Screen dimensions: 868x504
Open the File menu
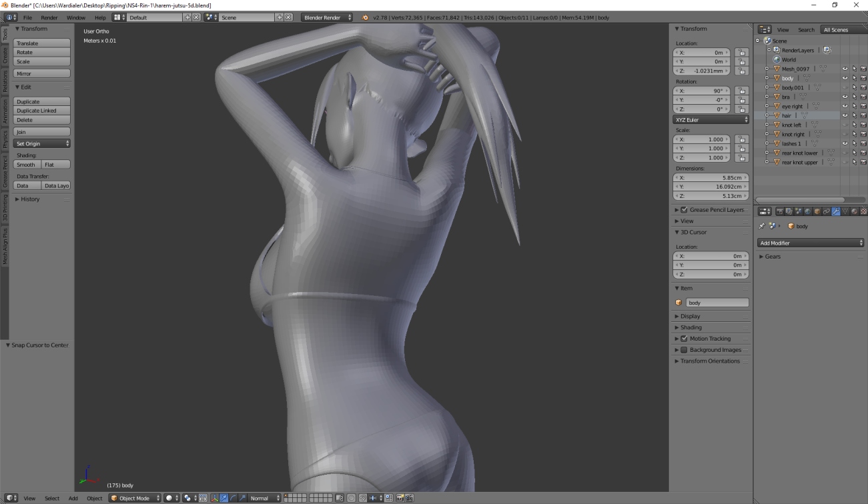[x=27, y=17]
